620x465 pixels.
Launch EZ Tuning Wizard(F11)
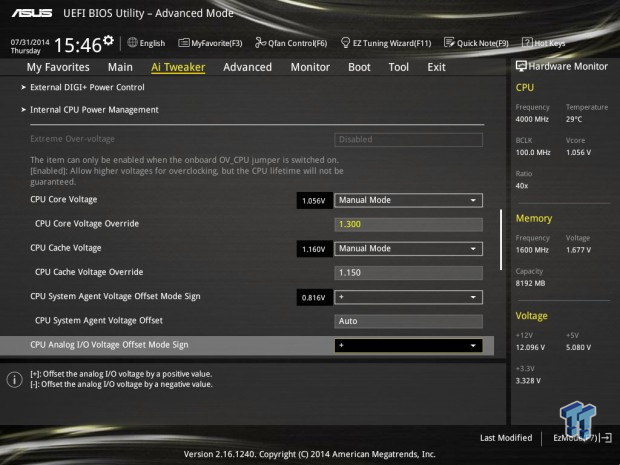point(392,43)
